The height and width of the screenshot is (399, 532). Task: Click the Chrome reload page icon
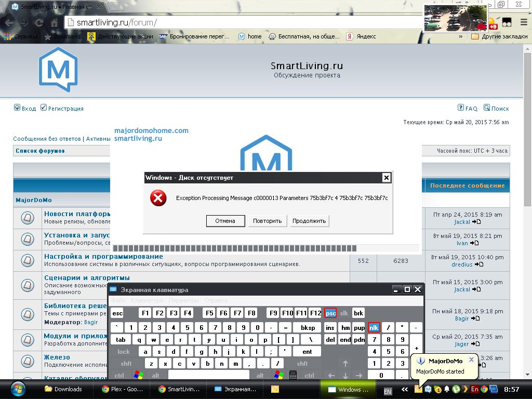click(39, 23)
